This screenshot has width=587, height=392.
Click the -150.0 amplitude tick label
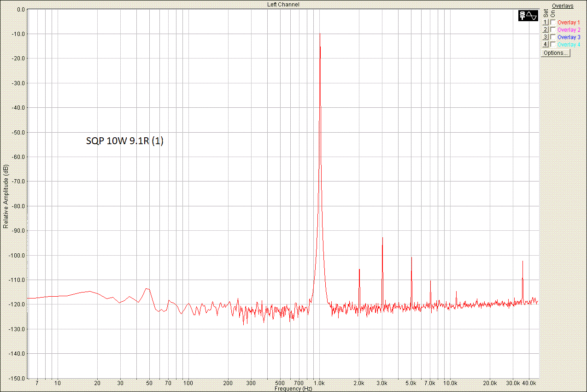(x=18, y=378)
